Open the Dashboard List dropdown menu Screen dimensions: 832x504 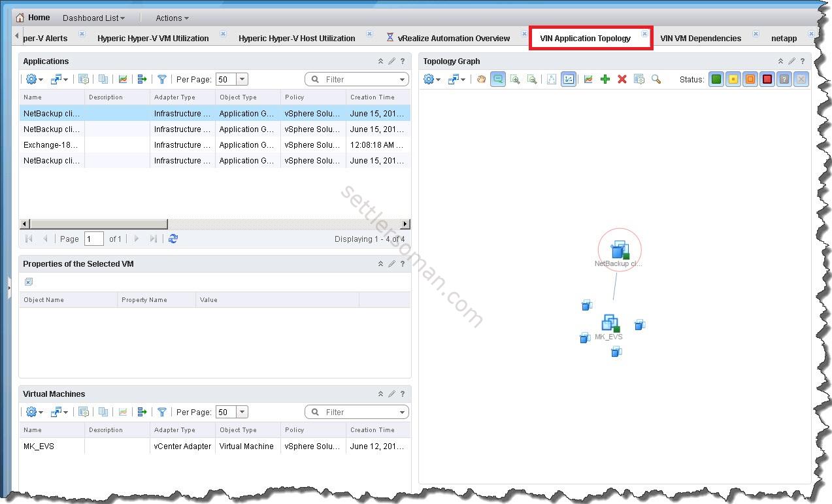click(x=93, y=18)
